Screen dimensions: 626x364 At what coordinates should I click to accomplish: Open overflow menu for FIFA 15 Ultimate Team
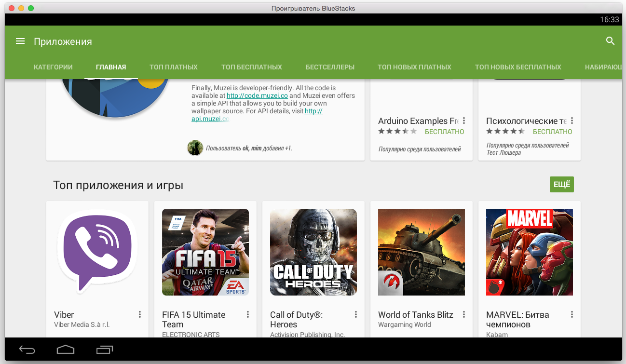[248, 314]
